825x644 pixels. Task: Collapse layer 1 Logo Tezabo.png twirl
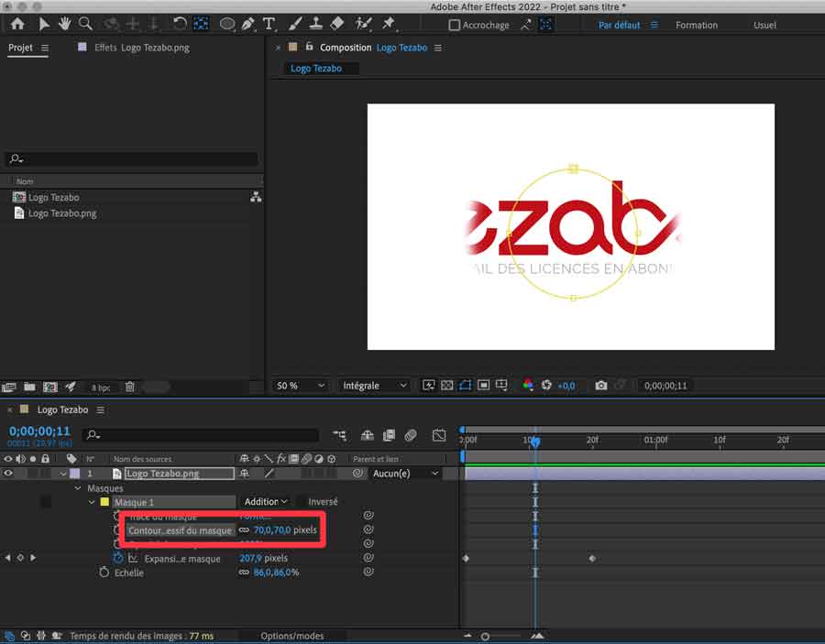point(63,474)
